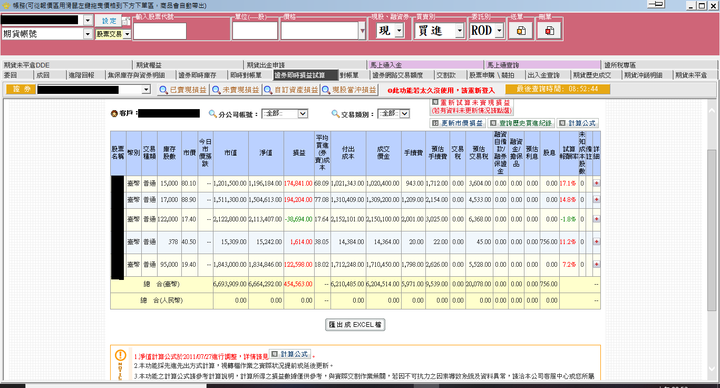Click the 自訂資產損益 button
Viewport: 720px width, 388px height.
pos(292,90)
